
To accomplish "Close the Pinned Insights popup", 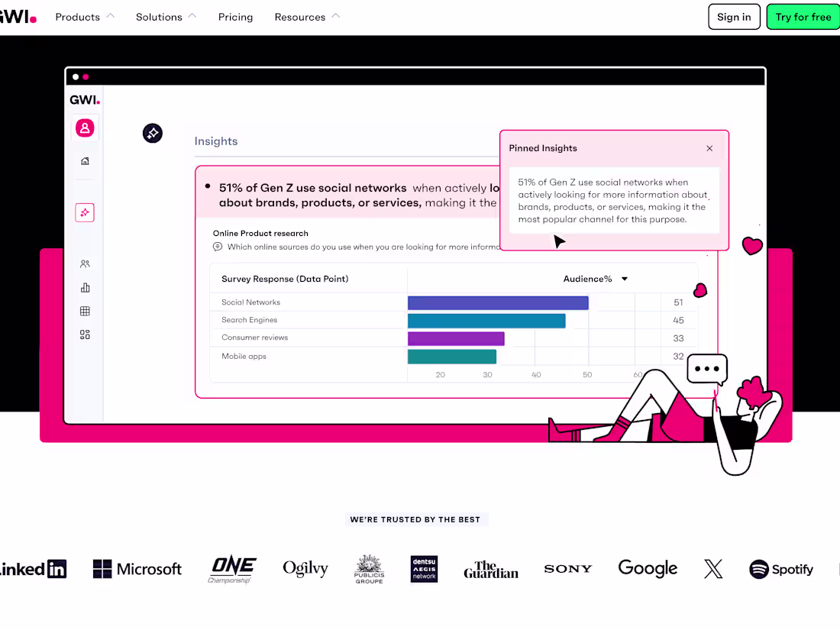I will 709,147.
